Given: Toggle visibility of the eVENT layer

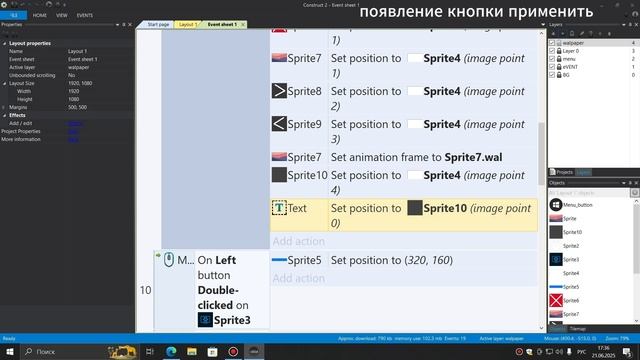Looking at the screenshot, I should coord(552,67).
